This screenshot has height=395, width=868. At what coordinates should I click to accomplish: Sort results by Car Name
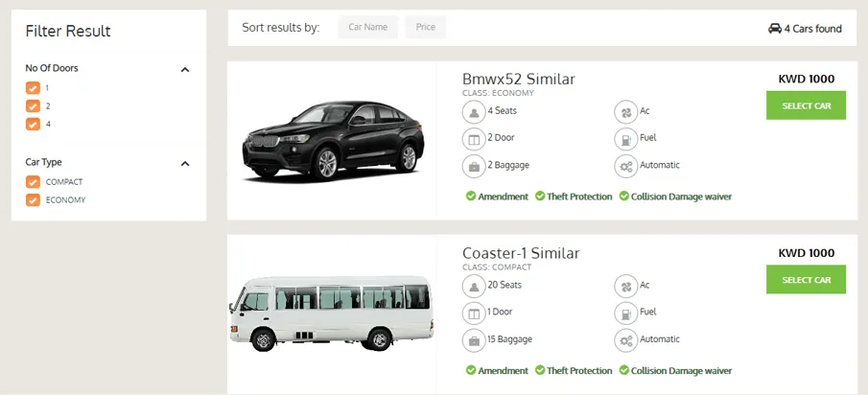(x=368, y=28)
